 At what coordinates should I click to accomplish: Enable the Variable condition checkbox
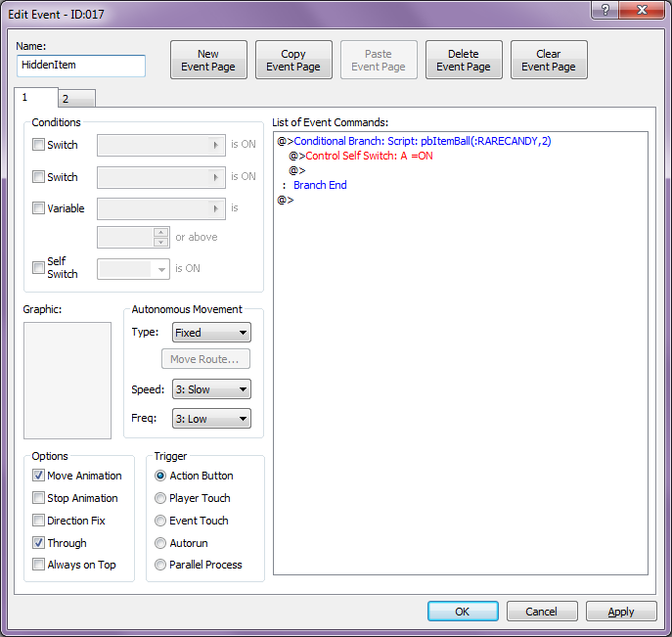coord(38,208)
